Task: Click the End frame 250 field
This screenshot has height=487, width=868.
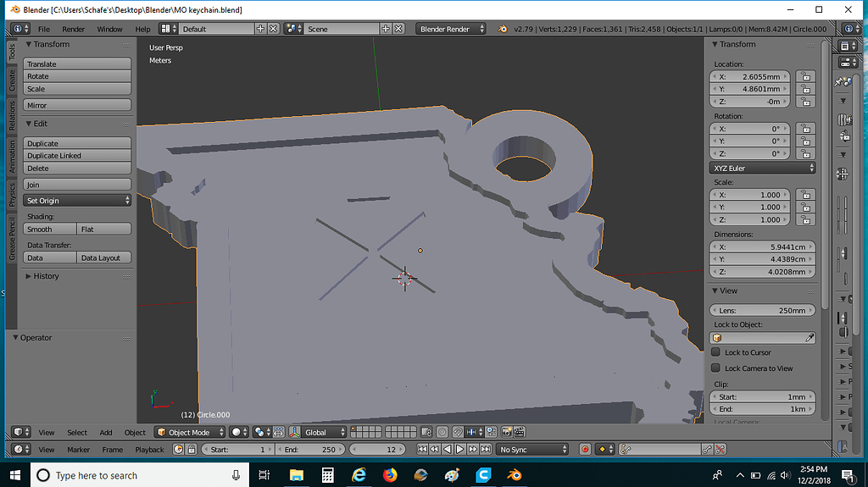Action: click(311, 450)
